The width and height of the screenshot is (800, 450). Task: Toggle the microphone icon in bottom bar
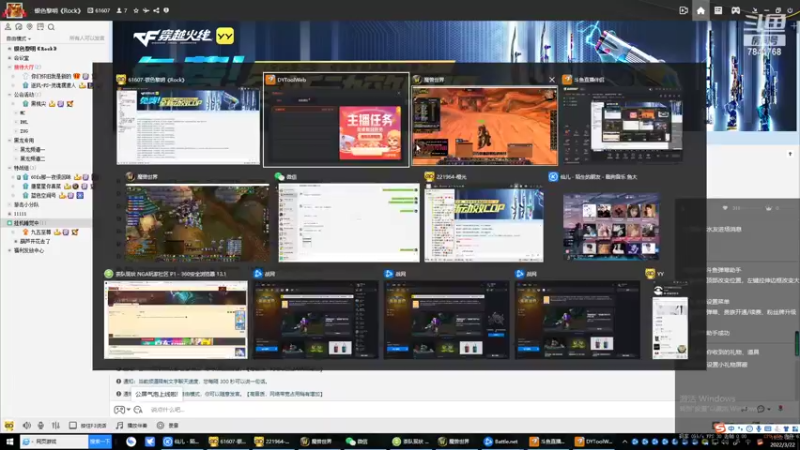41,425
